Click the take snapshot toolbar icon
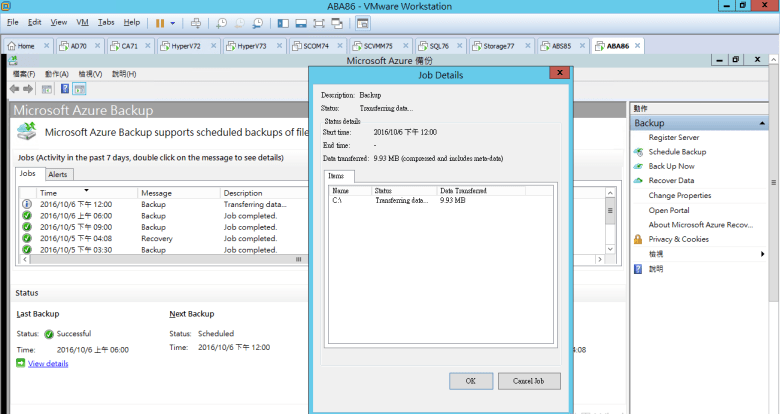 (221, 22)
